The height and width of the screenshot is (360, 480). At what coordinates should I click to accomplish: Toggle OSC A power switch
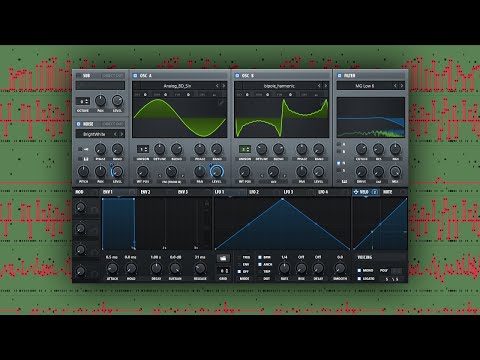(135, 76)
